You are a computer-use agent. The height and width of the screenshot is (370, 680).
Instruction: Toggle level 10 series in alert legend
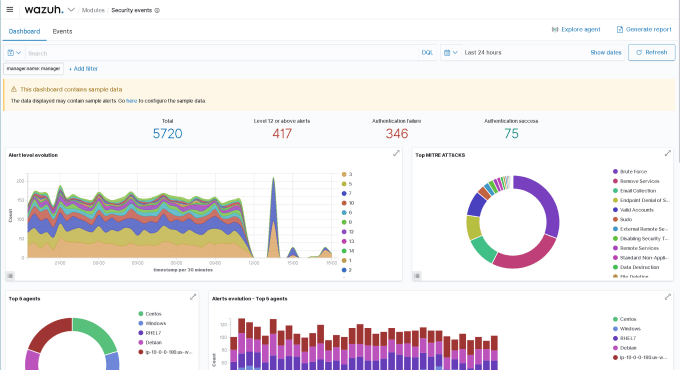(x=348, y=203)
